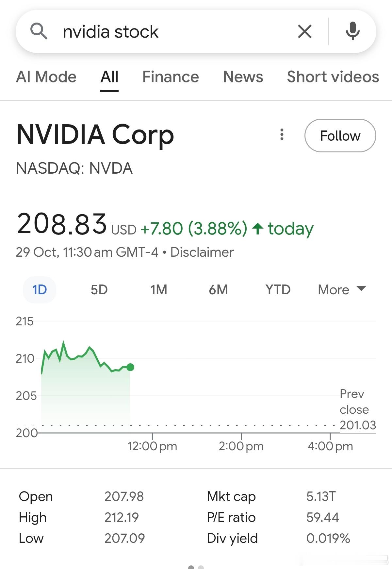Clear the search query with X
Screen dimensions: 392x569
[x=305, y=32]
